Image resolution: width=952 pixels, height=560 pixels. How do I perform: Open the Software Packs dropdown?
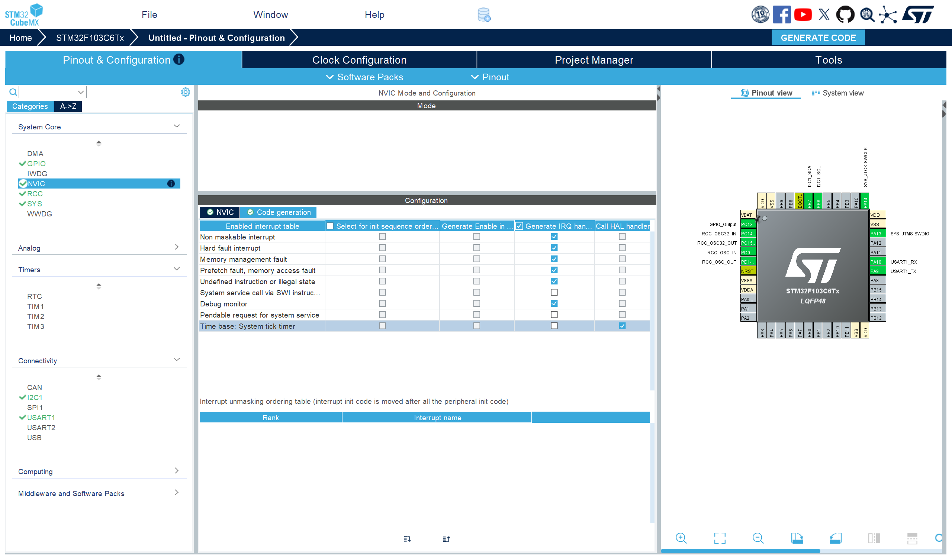364,77
